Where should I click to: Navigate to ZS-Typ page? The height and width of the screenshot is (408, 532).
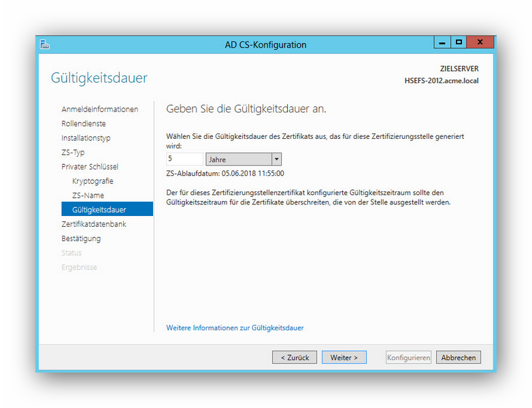pos(73,152)
